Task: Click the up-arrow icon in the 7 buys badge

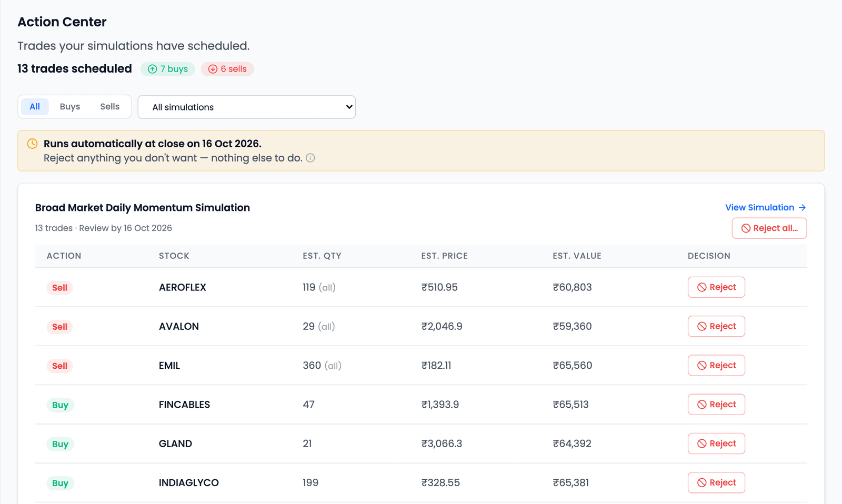Action: pyautogui.click(x=153, y=69)
